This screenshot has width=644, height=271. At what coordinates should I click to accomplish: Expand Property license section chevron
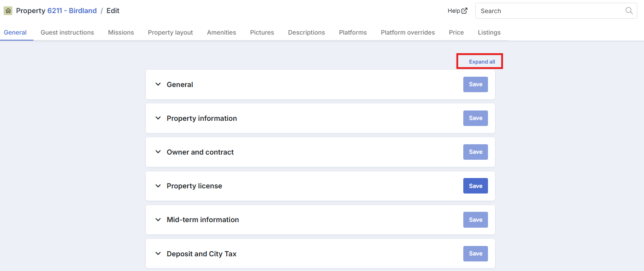point(158,186)
